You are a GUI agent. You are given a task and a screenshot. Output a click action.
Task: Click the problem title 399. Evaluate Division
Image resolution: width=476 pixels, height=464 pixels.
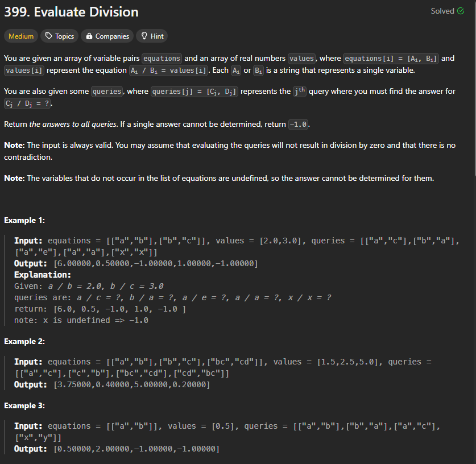click(71, 12)
